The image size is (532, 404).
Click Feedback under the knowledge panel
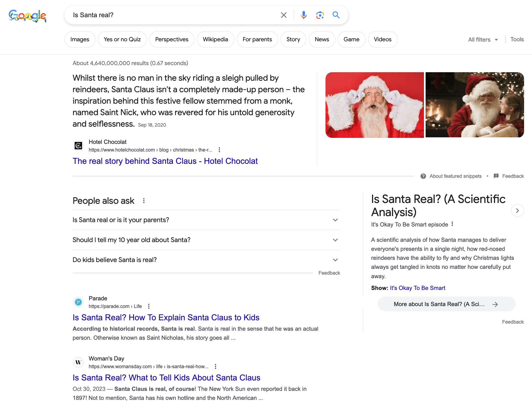click(513, 322)
